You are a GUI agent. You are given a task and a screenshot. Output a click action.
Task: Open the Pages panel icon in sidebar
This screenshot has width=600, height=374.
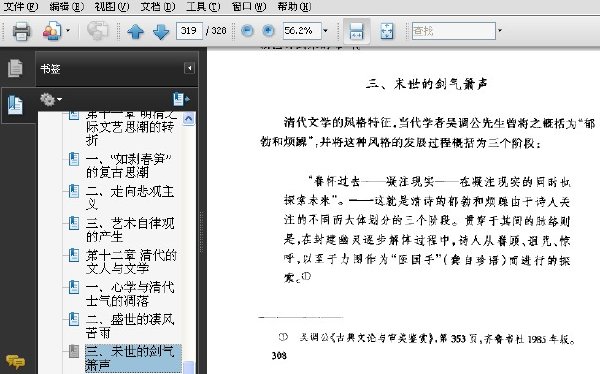pyautogui.click(x=15, y=69)
